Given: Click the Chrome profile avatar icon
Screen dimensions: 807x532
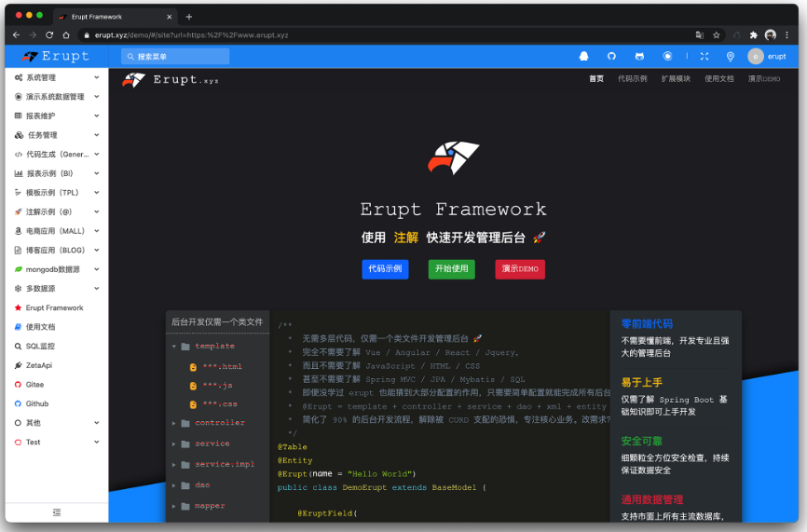Looking at the screenshot, I should [x=771, y=35].
